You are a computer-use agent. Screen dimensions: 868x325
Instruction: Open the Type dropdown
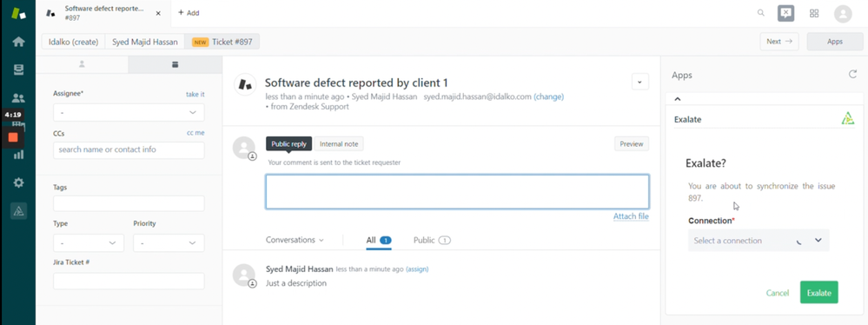[x=89, y=243]
